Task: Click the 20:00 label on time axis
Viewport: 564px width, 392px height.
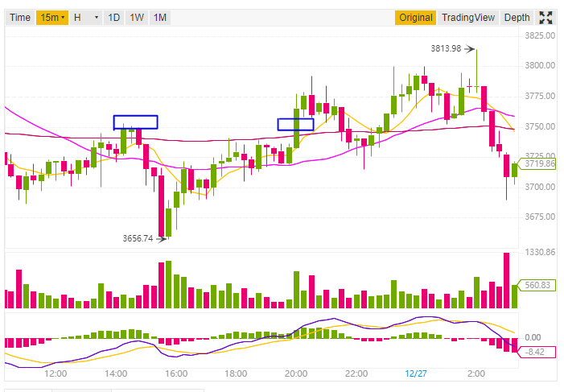Action: tap(296, 373)
